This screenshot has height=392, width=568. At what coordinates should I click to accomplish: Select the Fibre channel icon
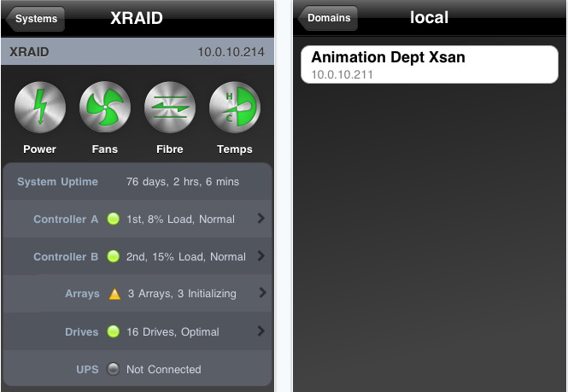pos(170,108)
